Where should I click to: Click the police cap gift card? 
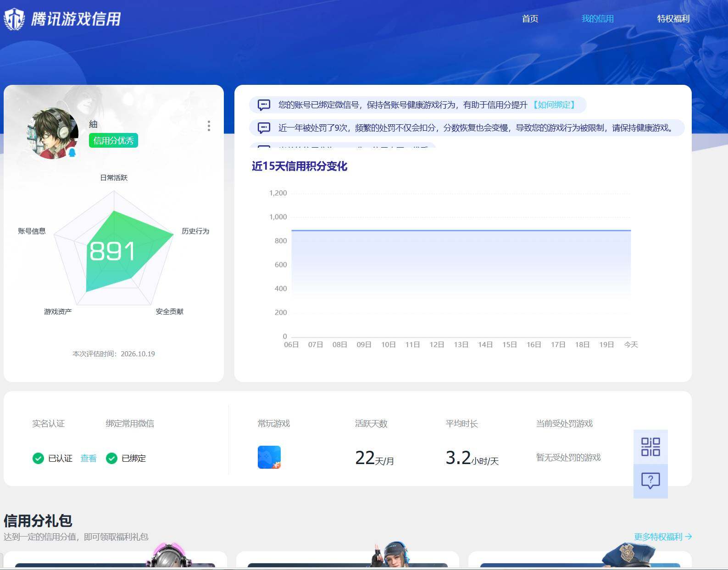click(580, 559)
